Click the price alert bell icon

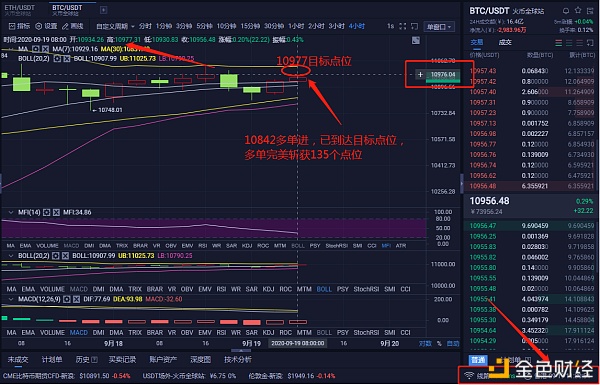coord(566,11)
